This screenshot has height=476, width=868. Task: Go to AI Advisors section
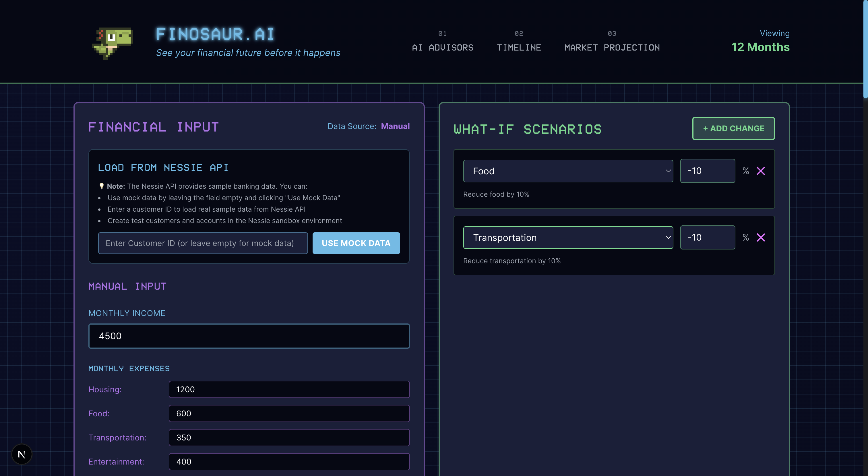(x=442, y=48)
